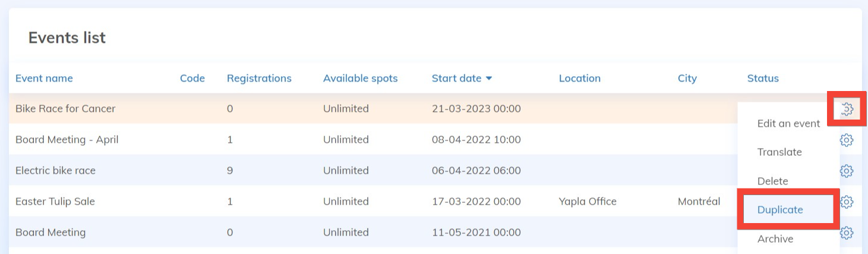This screenshot has height=254, width=868.
Task: Open settings gear for Board Meeting - April
Action: pos(847,140)
